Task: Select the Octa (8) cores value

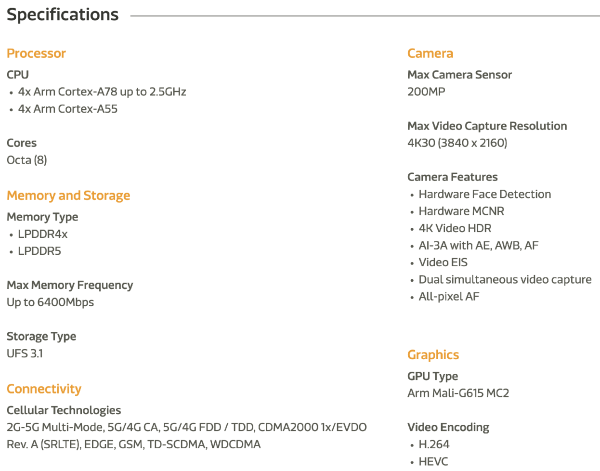Action: point(27,160)
